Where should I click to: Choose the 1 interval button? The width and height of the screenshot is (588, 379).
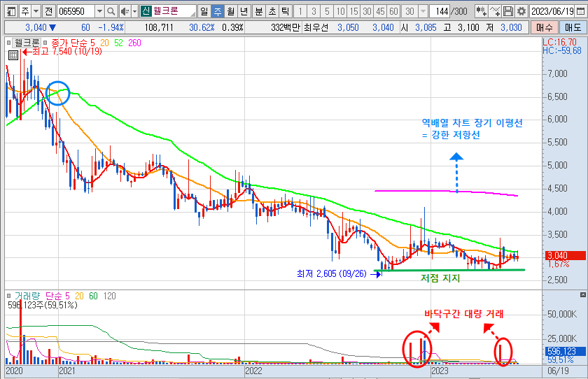(x=300, y=11)
